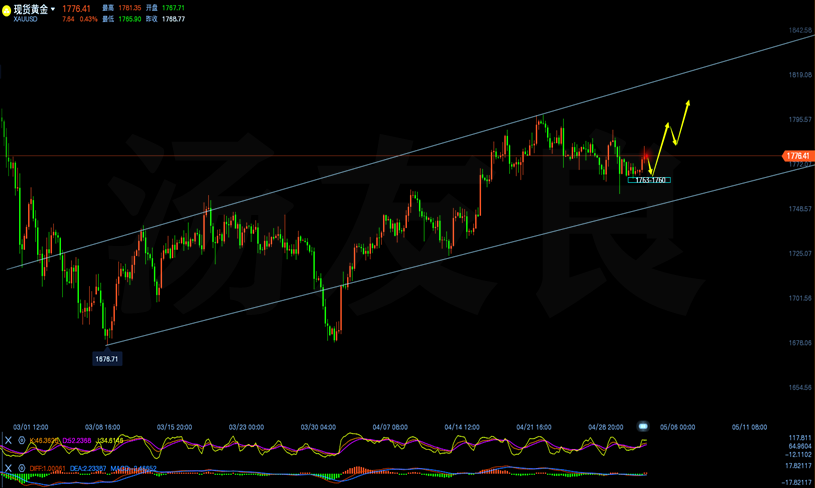Screen dimensions: 815x488
Task: Select the 04/21 16:00 time axis marker
Action: coord(534,427)
